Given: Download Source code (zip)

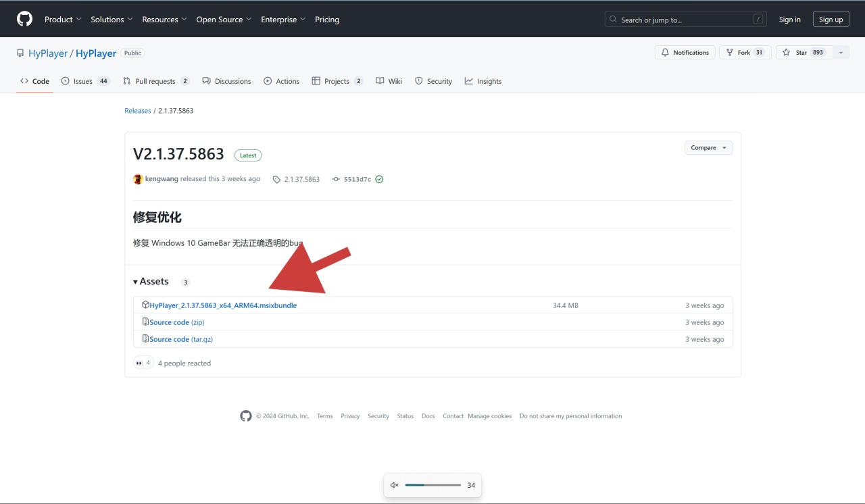Looking at the screenshot, I should tap(177, 322).
